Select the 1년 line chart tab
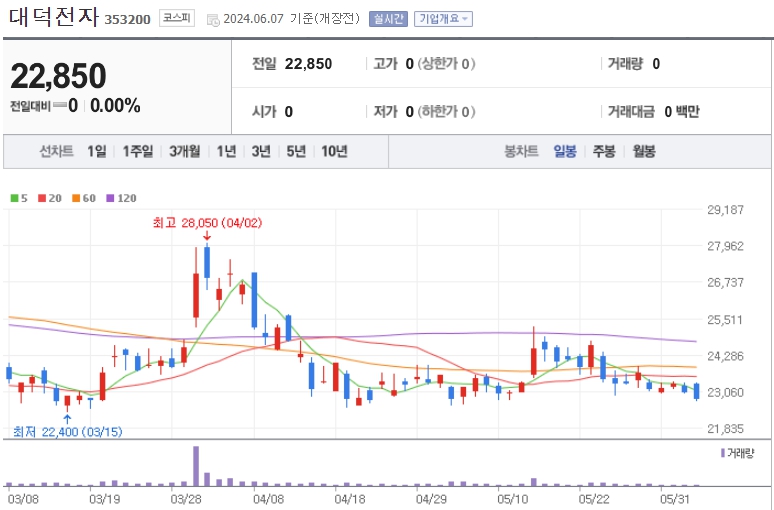Screen dimensions: 774x510 click(x=226, y=151)
